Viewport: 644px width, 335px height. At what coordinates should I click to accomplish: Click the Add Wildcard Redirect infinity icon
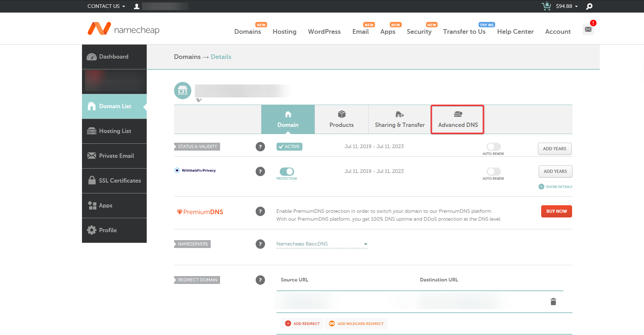pos(332,323)
